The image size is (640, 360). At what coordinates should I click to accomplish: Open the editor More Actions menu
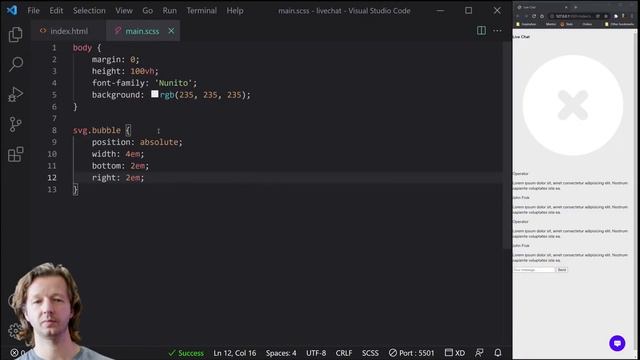(x=497, y=31)
